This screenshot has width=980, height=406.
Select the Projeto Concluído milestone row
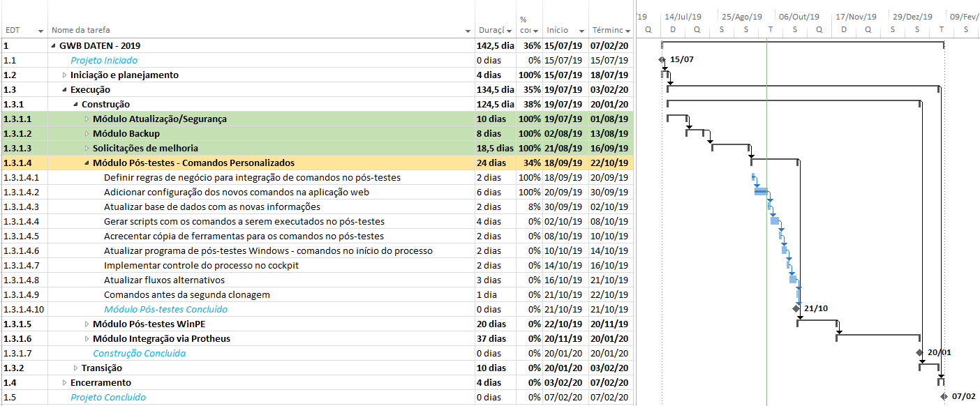(108, 398)
